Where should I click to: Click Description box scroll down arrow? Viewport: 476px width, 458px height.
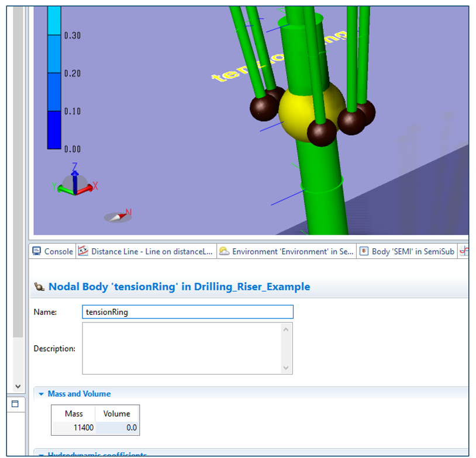[x=286, y=367]
